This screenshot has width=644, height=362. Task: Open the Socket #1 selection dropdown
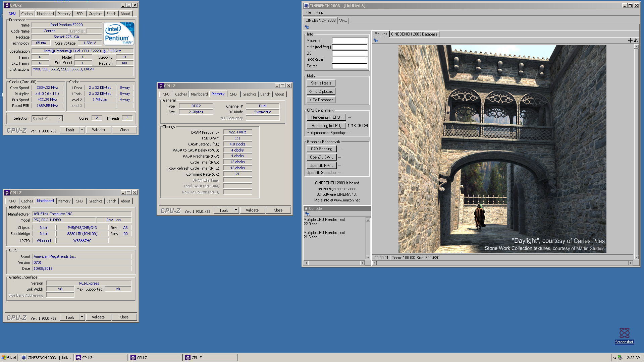60,119
